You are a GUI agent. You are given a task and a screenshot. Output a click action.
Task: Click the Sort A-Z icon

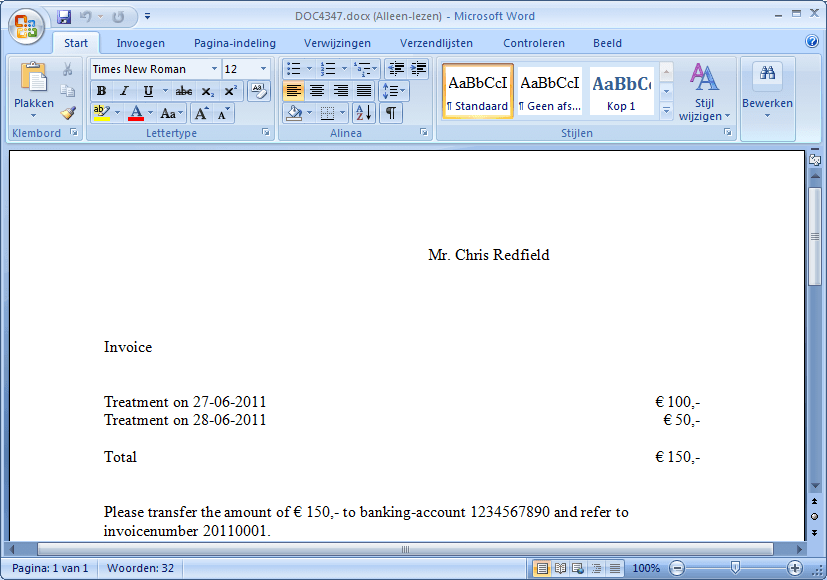363,113
